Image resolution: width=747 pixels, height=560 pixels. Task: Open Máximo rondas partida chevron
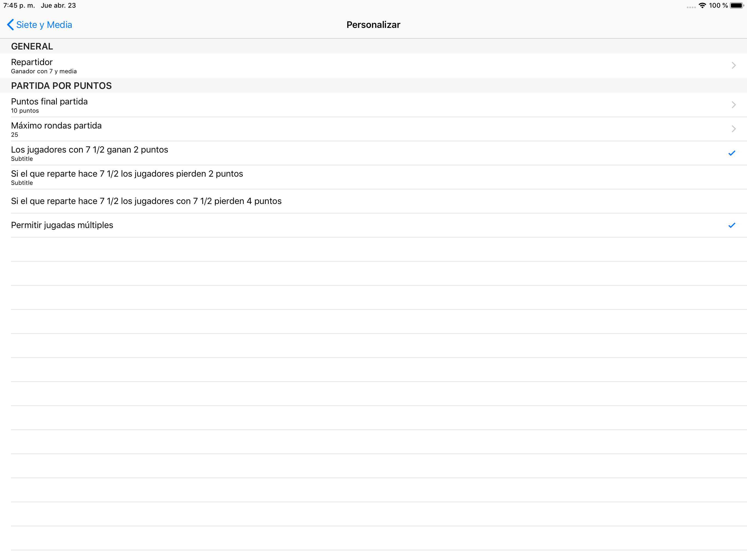coord(734,129)
